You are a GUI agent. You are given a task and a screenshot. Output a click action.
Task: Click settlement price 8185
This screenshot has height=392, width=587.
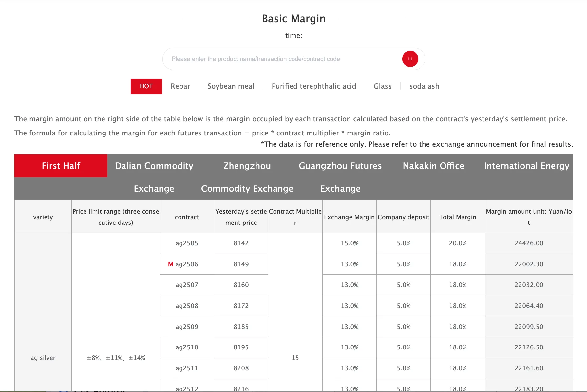(241, 327)
